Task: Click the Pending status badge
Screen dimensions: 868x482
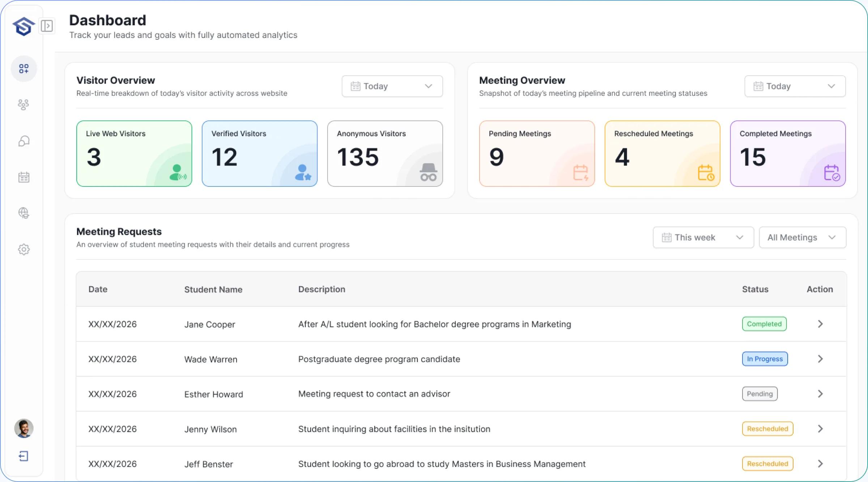Action: (x=760, y=394)
